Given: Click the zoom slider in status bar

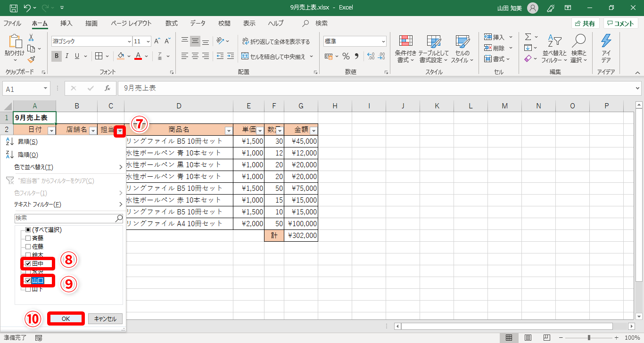Looking at the screenshot, I should click(x=588, y=338).
